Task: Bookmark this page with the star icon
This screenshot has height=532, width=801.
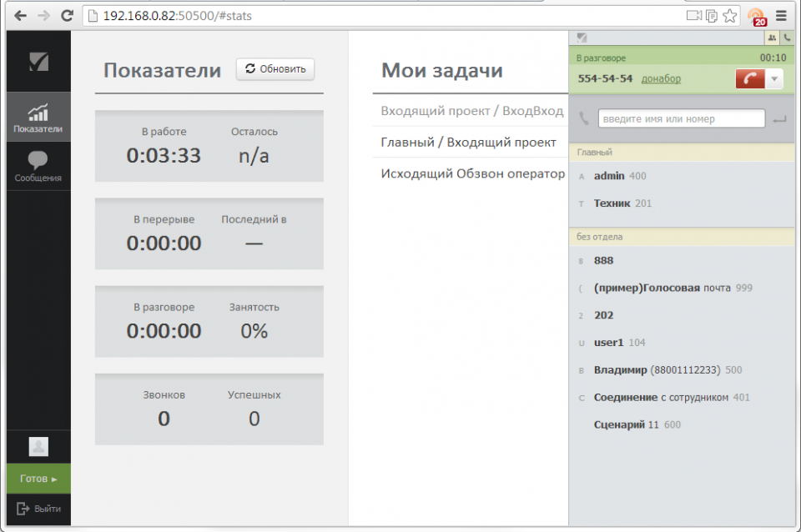Action: pos(729,16)
